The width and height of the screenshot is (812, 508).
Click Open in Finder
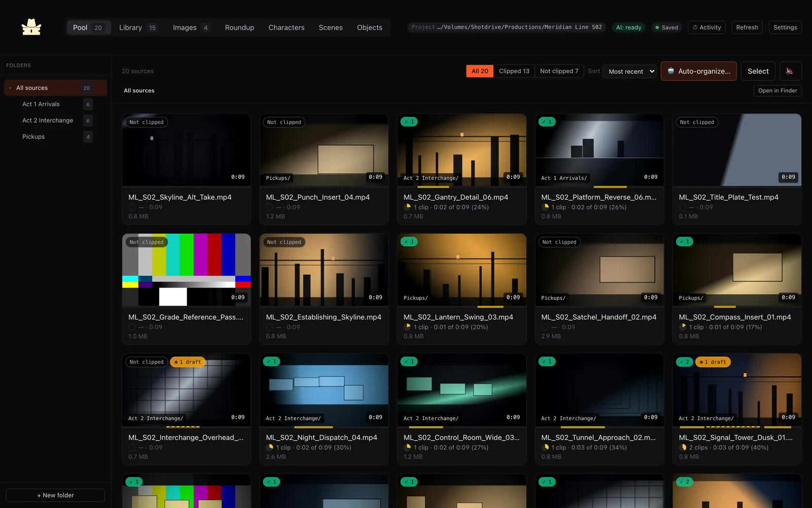pos(777,90)
